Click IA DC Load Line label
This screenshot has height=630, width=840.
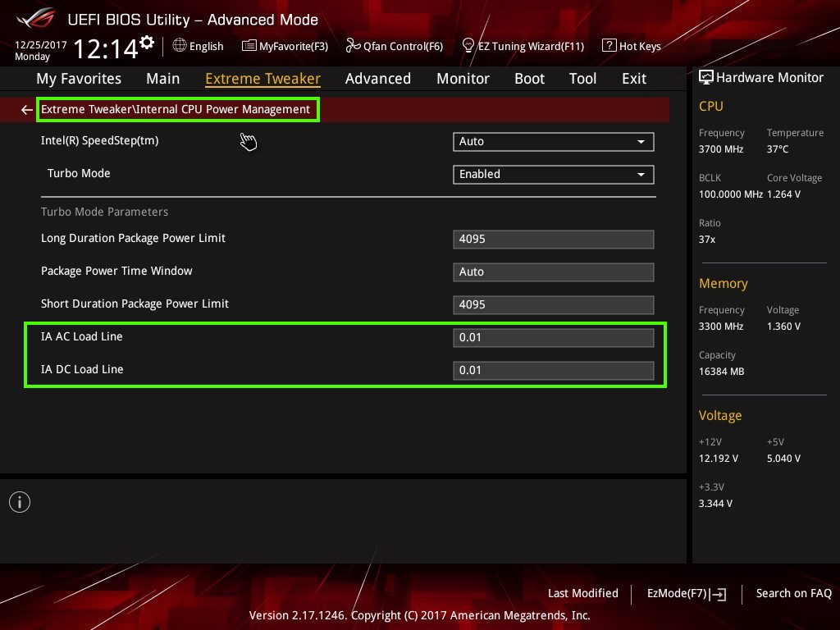click(83, 369)
